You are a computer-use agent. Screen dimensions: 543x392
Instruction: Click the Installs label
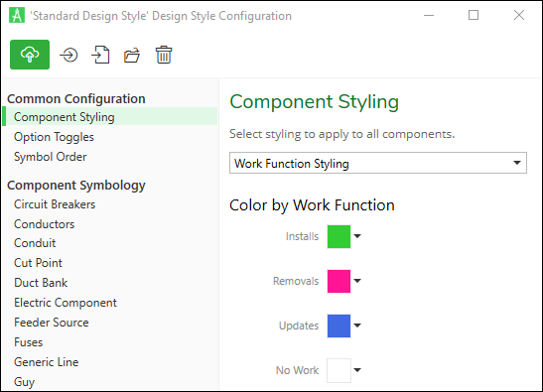click(x=302, y=236)
